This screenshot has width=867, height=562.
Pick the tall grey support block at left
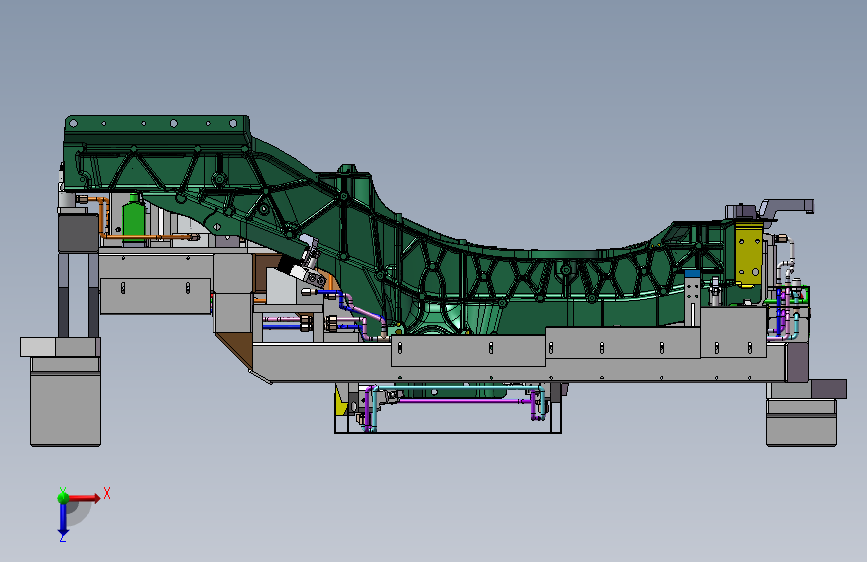click(x=65, y=402)
